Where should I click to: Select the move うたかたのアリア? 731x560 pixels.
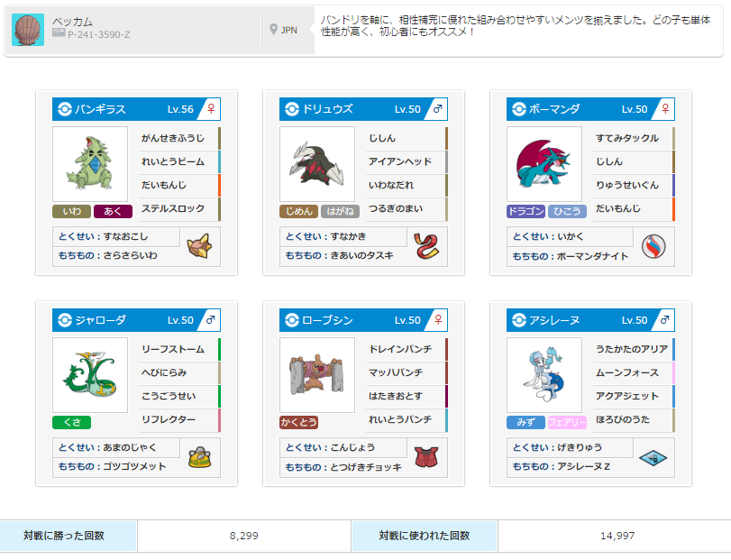coord(634,349)
